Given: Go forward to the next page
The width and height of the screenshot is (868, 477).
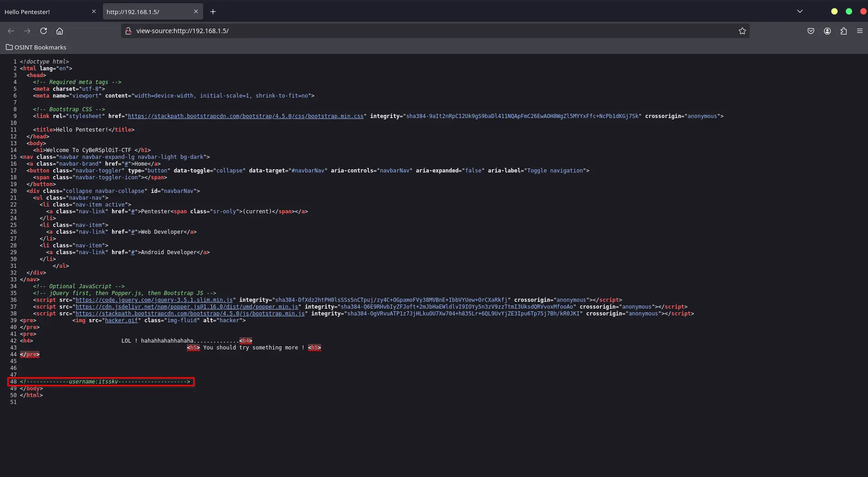Looking at the screenshot, I should [x=27, y=31].
